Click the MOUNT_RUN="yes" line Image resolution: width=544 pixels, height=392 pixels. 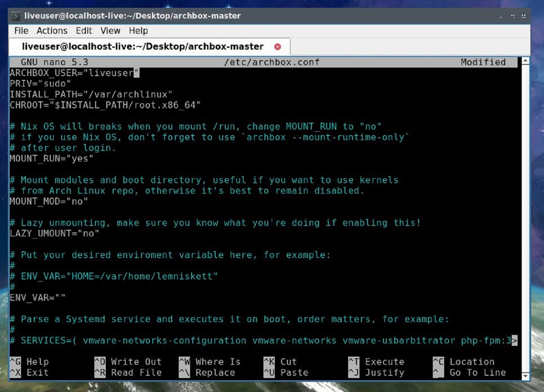click(52, 159)
